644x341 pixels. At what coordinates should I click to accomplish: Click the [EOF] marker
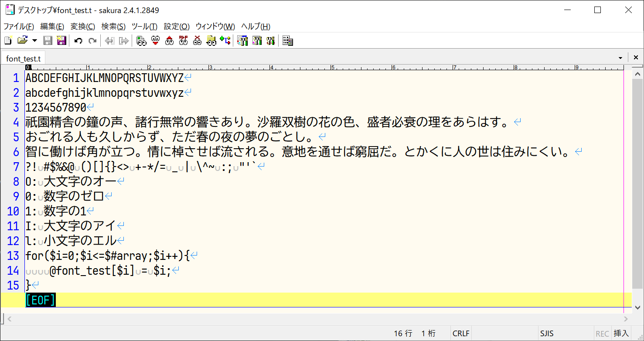coord(41,300)
